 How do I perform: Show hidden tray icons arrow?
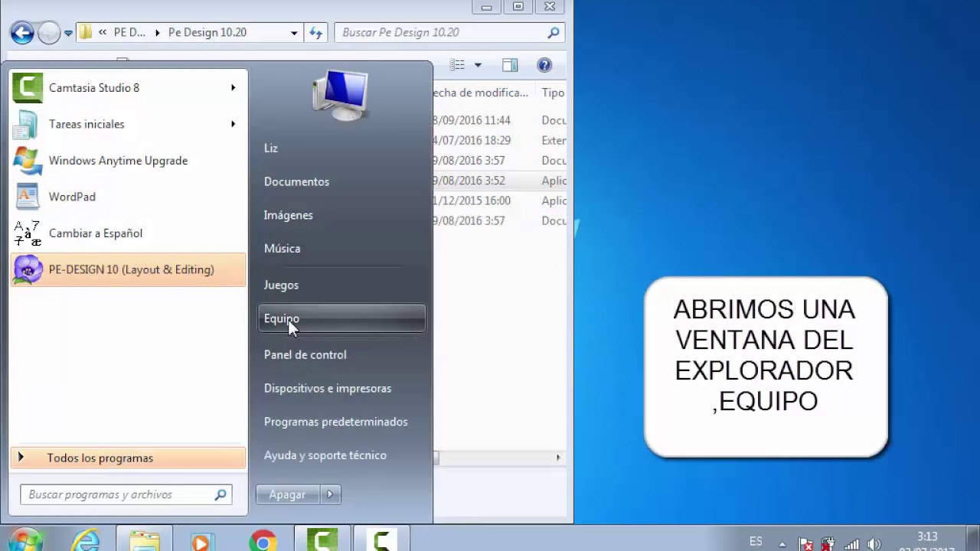(x=782, y=543)
